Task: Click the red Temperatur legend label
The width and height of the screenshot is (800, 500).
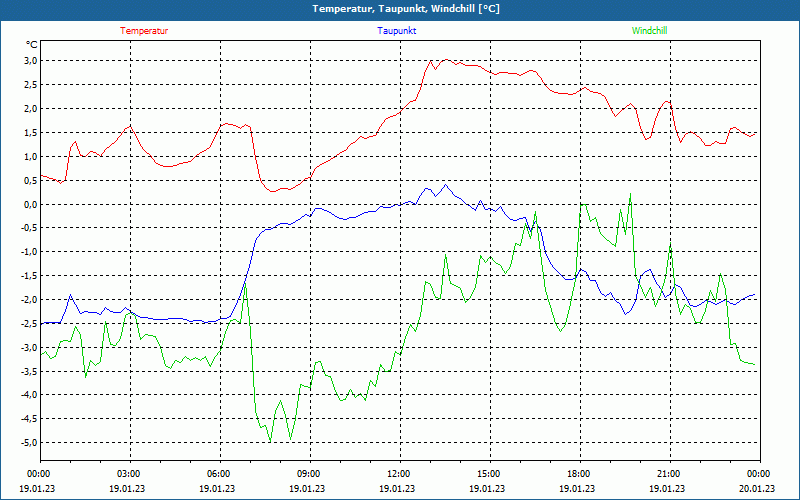Action: (144, 31)
